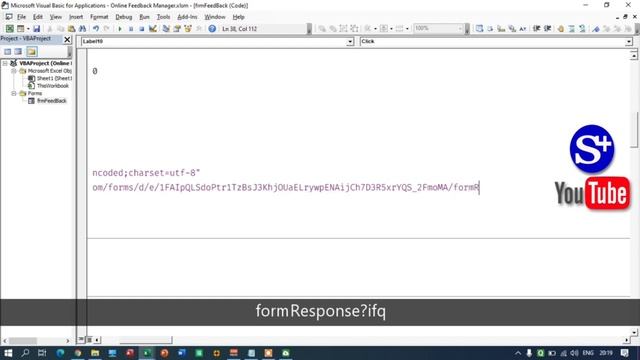The height and width of the screenshot is (360, 640).
Task: Open taskbar Search magnifier
Action: pos(25,353)
